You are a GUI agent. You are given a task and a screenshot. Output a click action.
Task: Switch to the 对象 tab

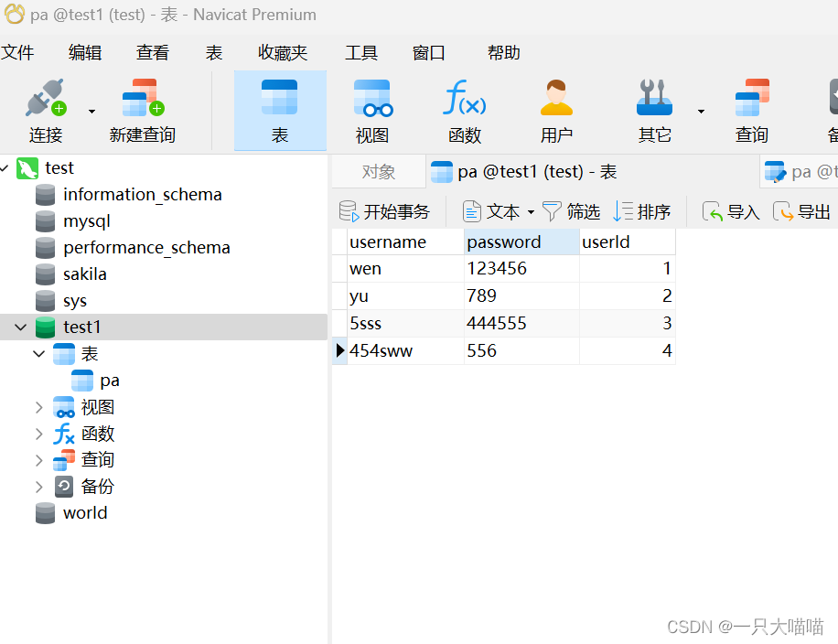point(378,170)
